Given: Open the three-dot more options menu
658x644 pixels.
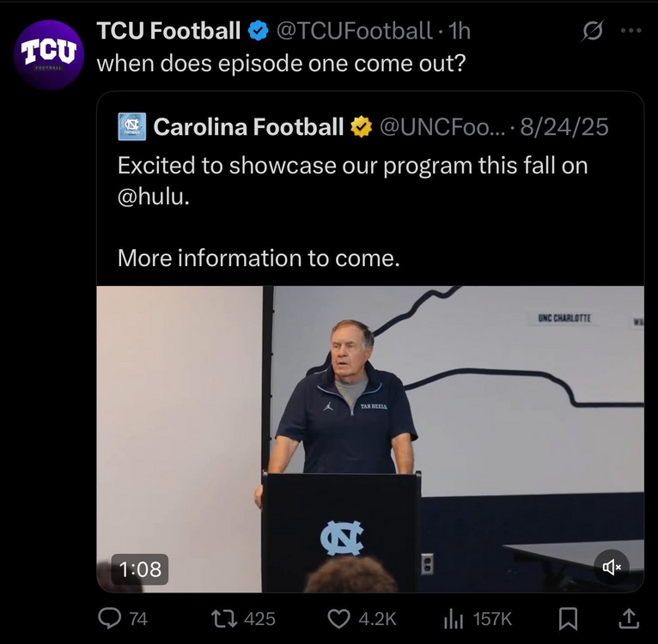Looking at the screenshot, I should click(x=631, y=32).
